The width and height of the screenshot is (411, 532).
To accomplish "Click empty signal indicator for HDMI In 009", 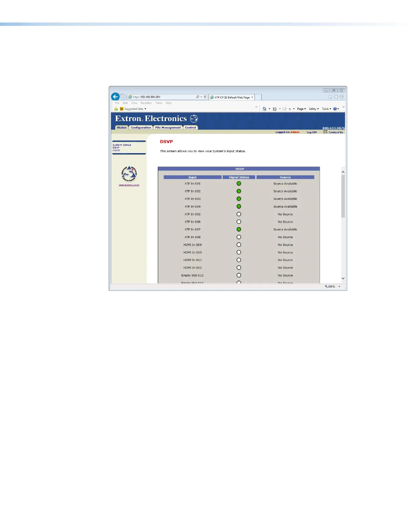I will pos(239,245).
